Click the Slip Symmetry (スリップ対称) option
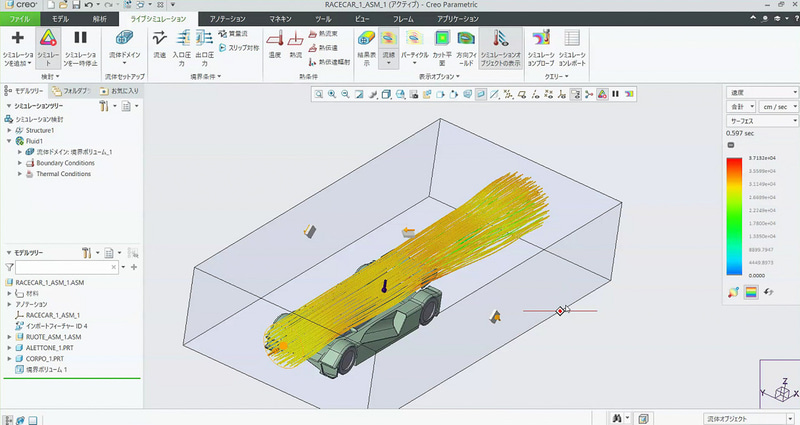The width and height of the screenshot is (800, 425). pyautogui.click(x=239, y=47)
